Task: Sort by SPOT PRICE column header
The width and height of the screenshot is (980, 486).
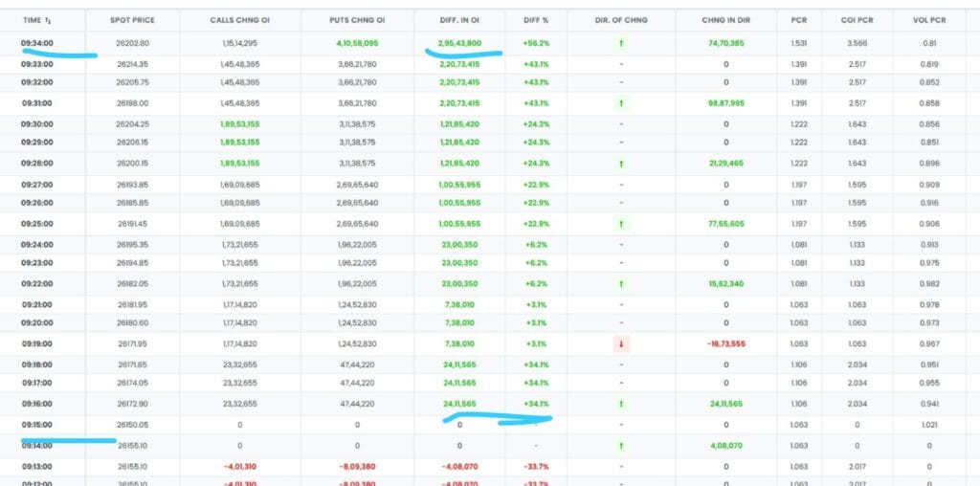Action: point(133,19)
